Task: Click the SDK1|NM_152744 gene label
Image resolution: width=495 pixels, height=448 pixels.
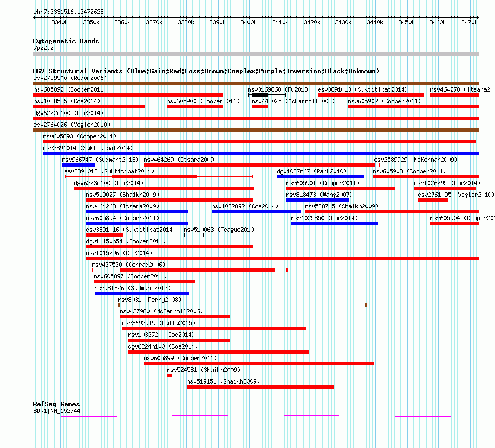Action: pos(57,411)
